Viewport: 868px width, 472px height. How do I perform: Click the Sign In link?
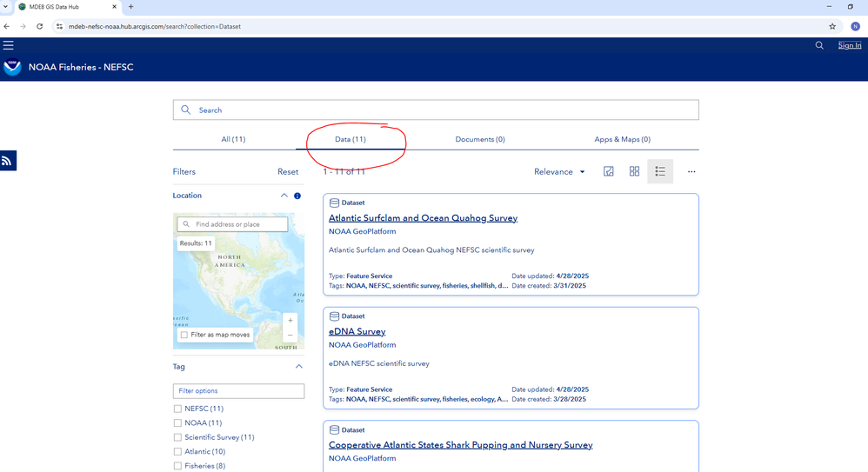(849, 45)
